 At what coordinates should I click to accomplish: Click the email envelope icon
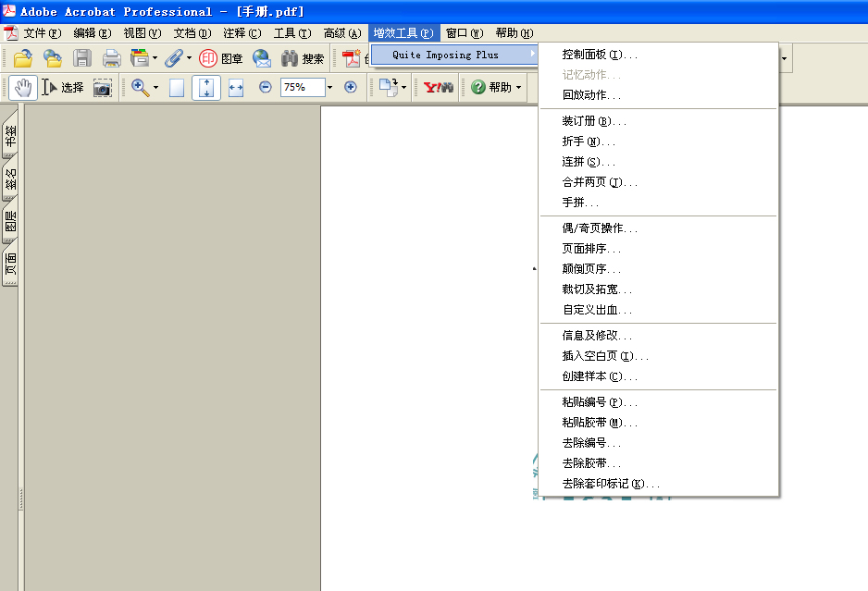pyautogui.click(x=260, y=58)
